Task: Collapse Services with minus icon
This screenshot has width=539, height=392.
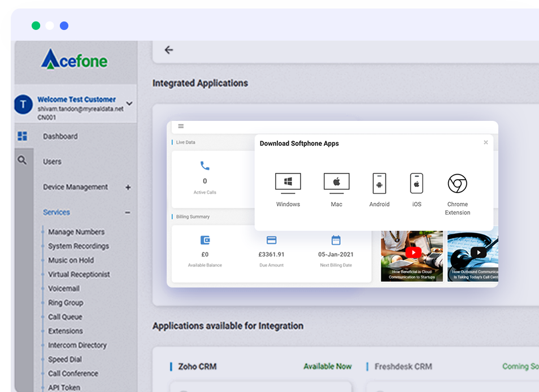Action: [128, 212]
